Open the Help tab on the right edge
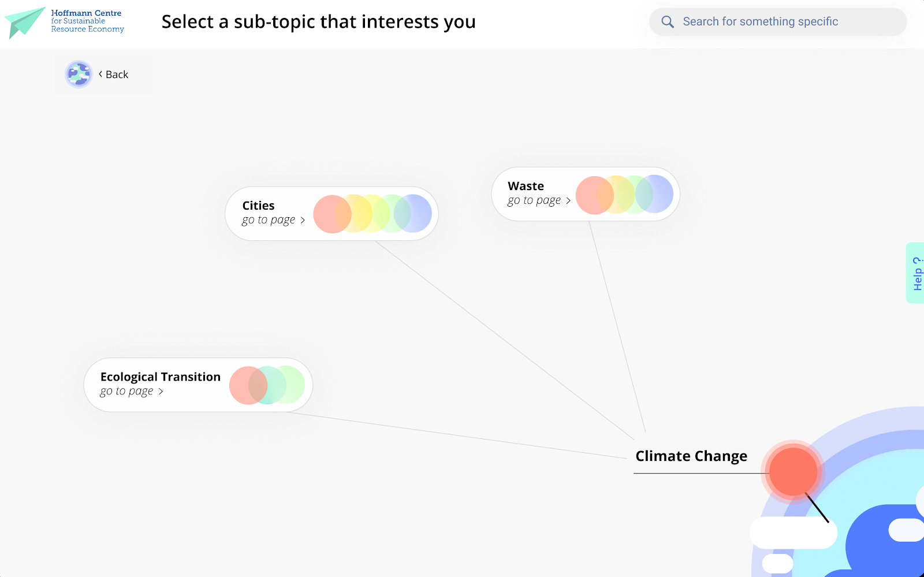Viewport: 924px width, 577px height. point(916,273)
